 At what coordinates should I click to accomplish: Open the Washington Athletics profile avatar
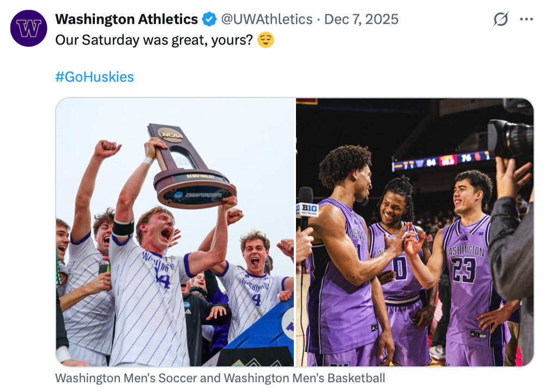[28, 28]
